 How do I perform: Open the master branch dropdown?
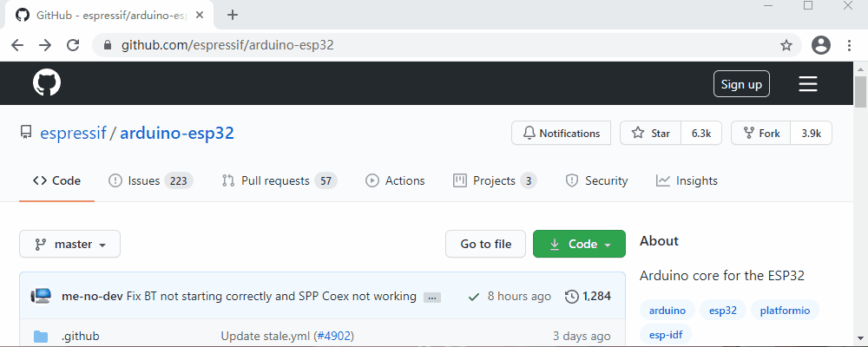click(69, 244)
